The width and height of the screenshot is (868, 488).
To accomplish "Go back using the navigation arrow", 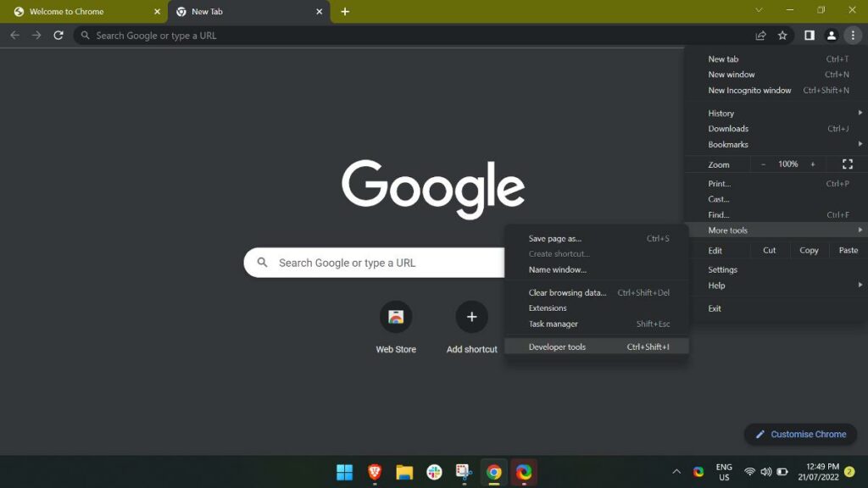I will pyautogui.click(x=14, y=36).
